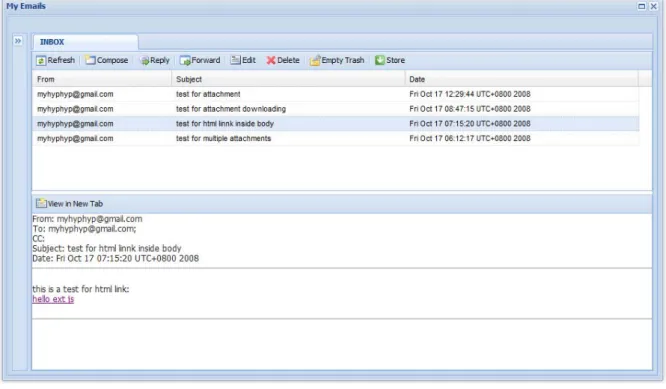Image resolution: width=666 pixels, height=389 pixels.
Task: Open Edit for selected email
Action: pyautogui.click(x=243, y=60)
